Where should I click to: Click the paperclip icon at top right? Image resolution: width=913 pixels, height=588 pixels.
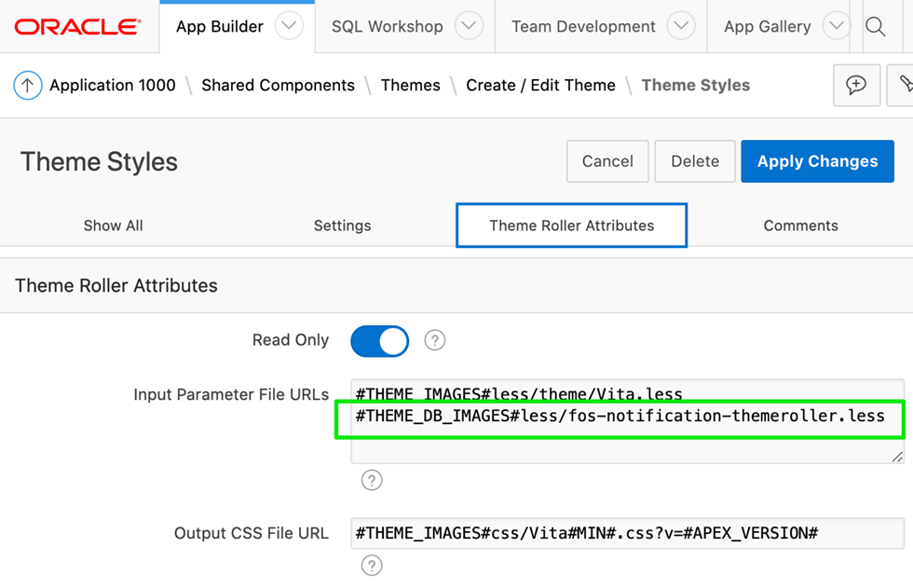point(903,85)
